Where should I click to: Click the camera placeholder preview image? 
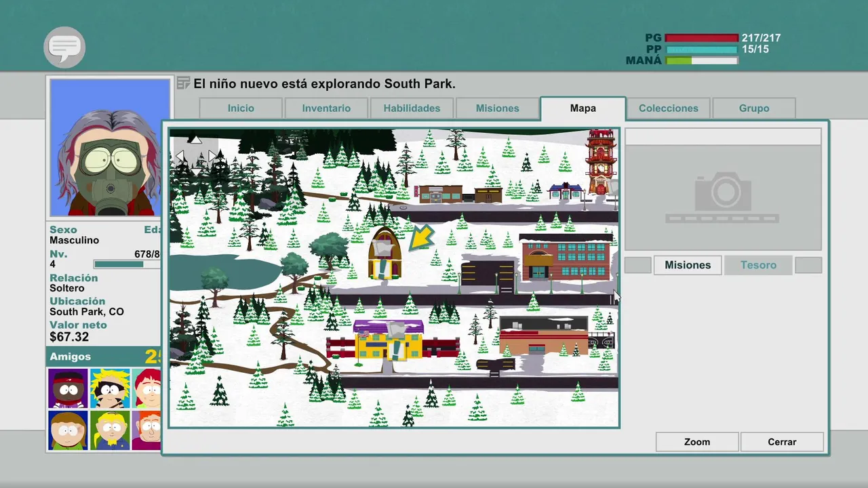pyautogui.click(x=723, y=198)
